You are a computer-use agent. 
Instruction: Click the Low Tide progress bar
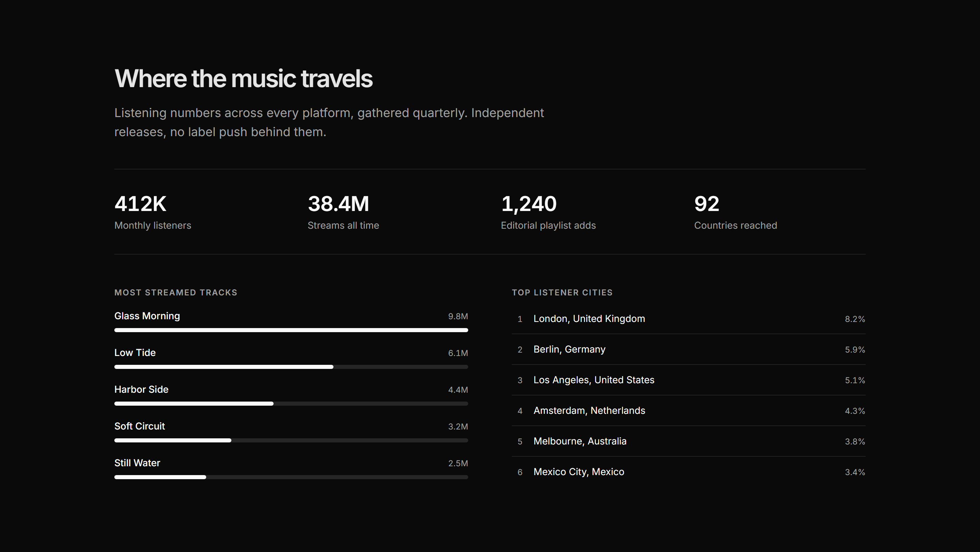(x=291, y=367)
